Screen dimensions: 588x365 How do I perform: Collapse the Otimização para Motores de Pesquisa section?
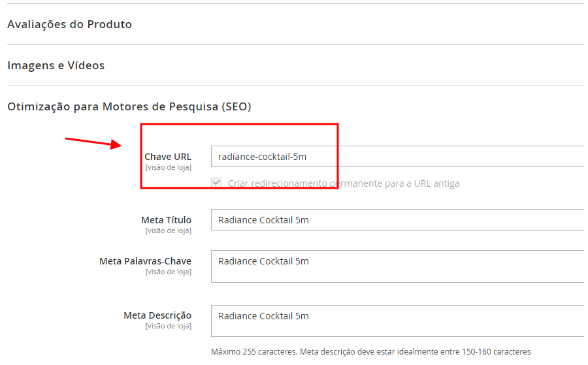pyautogui.click(x=129, y=106)
